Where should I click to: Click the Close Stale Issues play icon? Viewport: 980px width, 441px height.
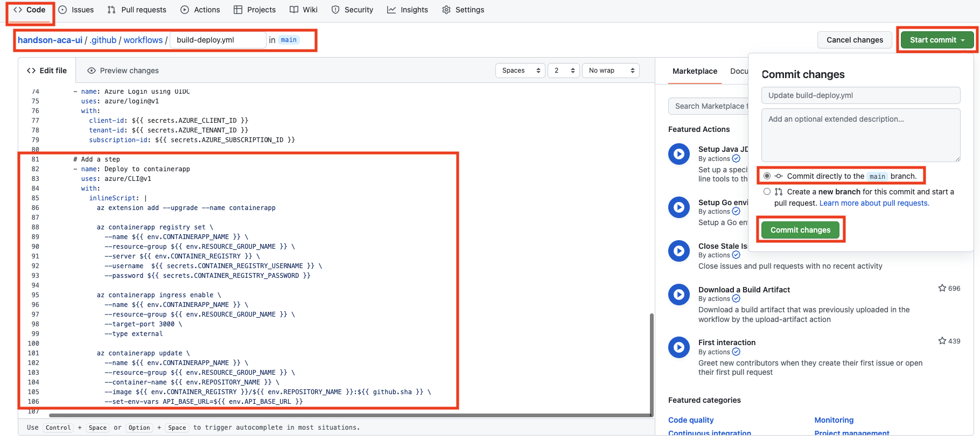coord(679,251)
